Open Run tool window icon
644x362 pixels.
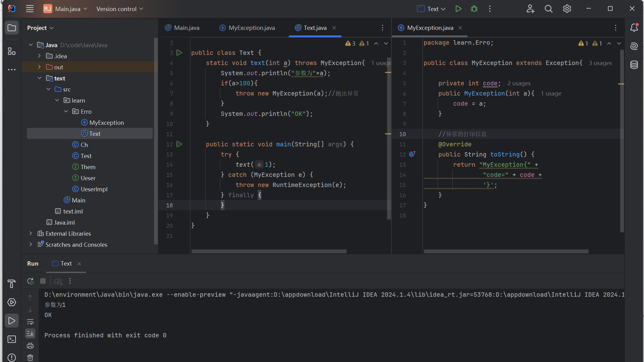pyautogui.click(x=12, y=321)
